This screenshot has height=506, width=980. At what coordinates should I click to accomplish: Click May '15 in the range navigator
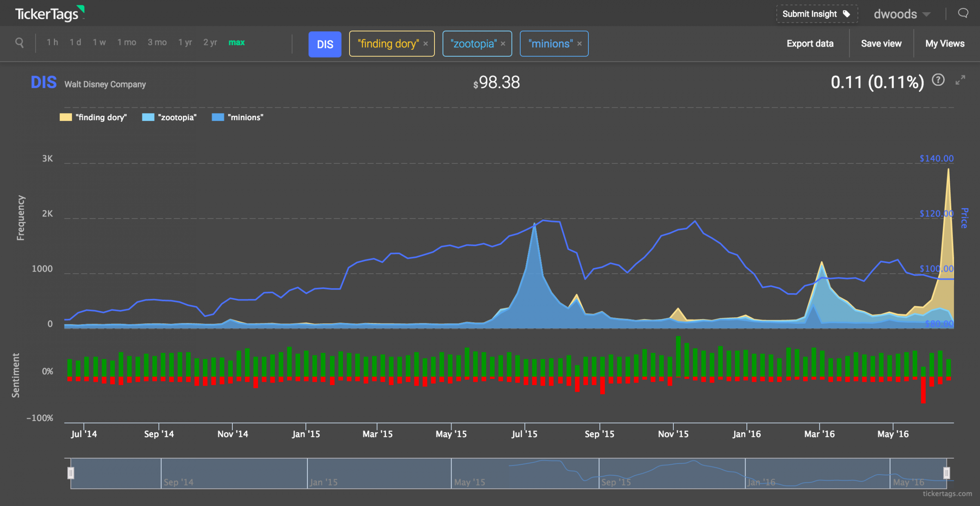coord(470,482)
